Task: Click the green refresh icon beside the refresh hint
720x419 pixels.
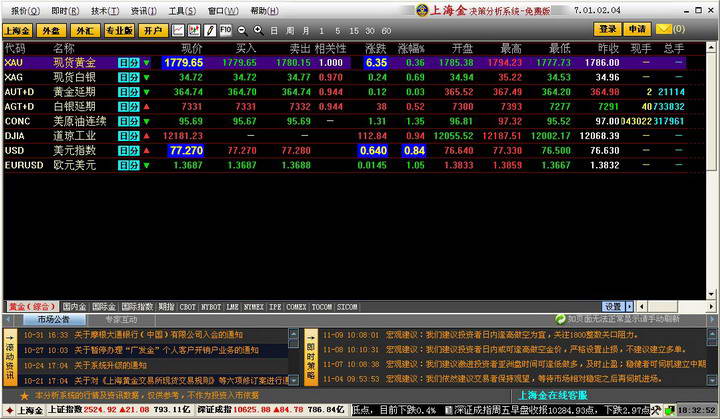Action: point(560,319)
